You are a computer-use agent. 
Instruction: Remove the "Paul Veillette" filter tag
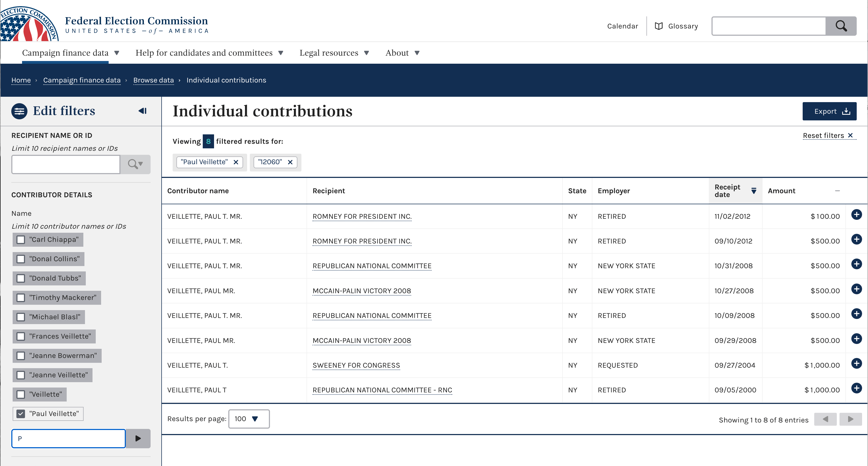tap(236, 162)
